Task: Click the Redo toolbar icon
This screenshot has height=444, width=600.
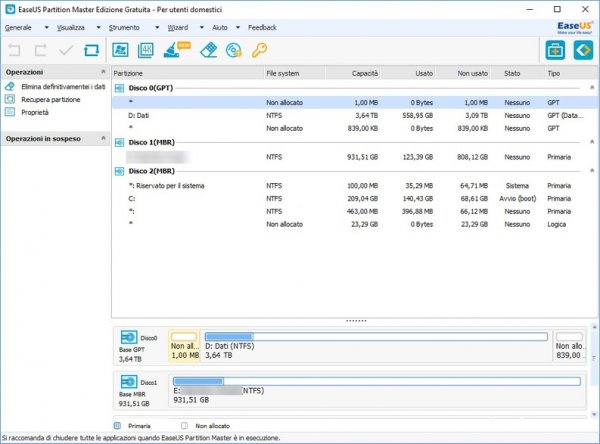Action: (40, 50)
